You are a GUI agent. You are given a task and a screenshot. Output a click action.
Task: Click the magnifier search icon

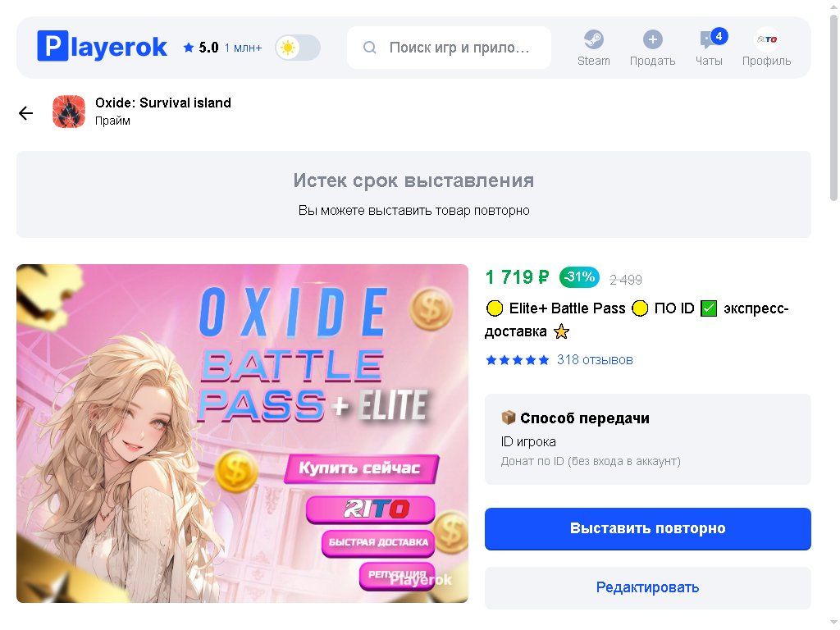370,48
